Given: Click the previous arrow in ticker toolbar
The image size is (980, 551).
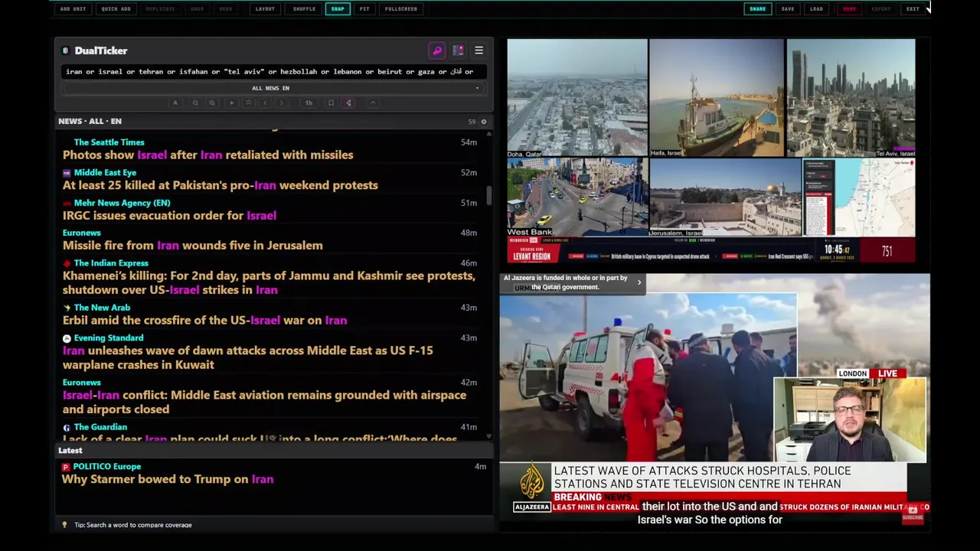Looking at the screenshot, I should click(x=265, y=103).
